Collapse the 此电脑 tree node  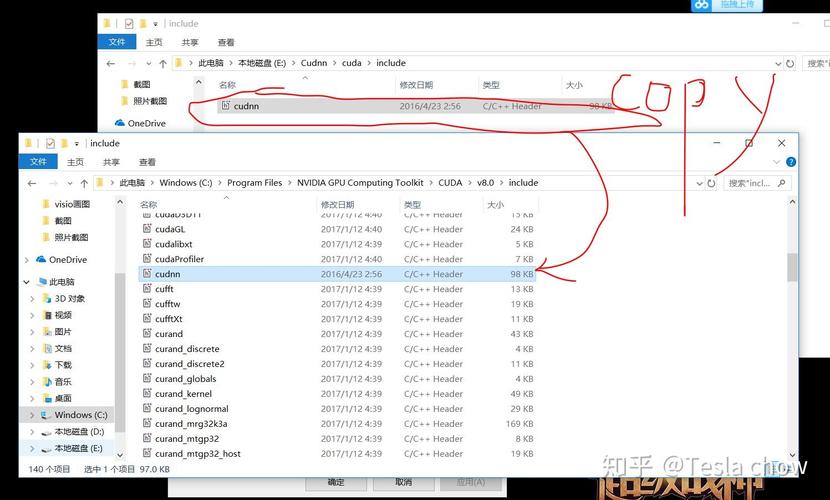pos(26,282)
